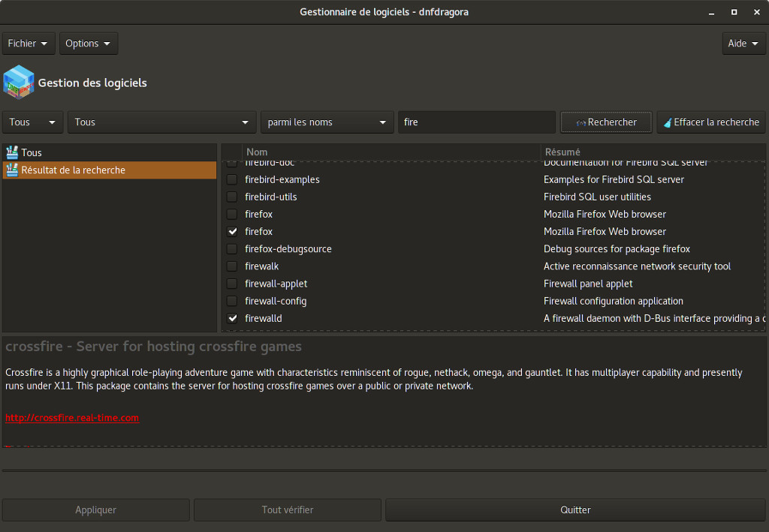769x532 pixels.
Task: Check the firewall-config package checkbox
Action: 232,301
